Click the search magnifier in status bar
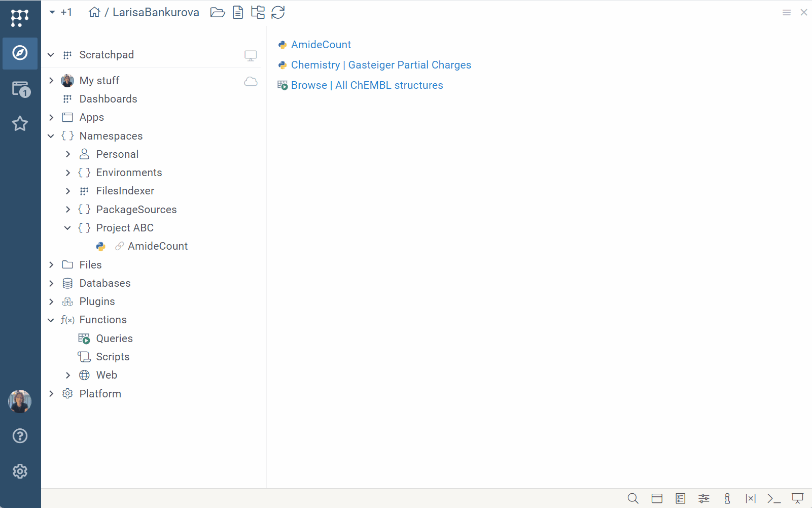812x508 pixels. (x=632, y=498)
